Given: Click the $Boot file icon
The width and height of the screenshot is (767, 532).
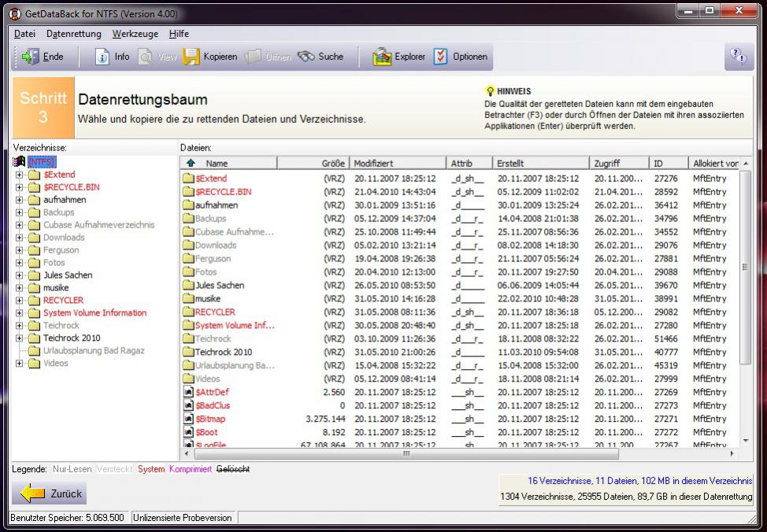Looking at the screenshot, I should coord(188,432).
